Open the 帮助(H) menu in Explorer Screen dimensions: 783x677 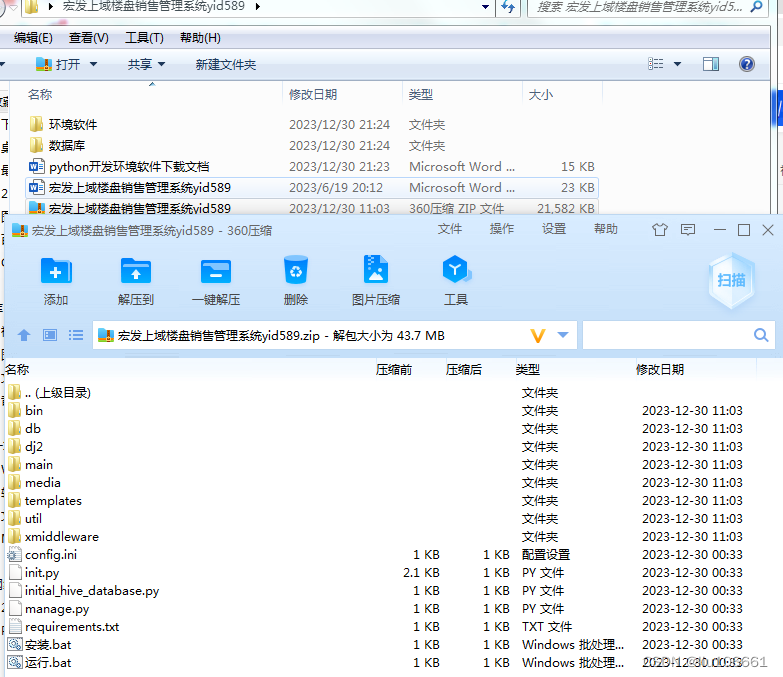(200, 38)
